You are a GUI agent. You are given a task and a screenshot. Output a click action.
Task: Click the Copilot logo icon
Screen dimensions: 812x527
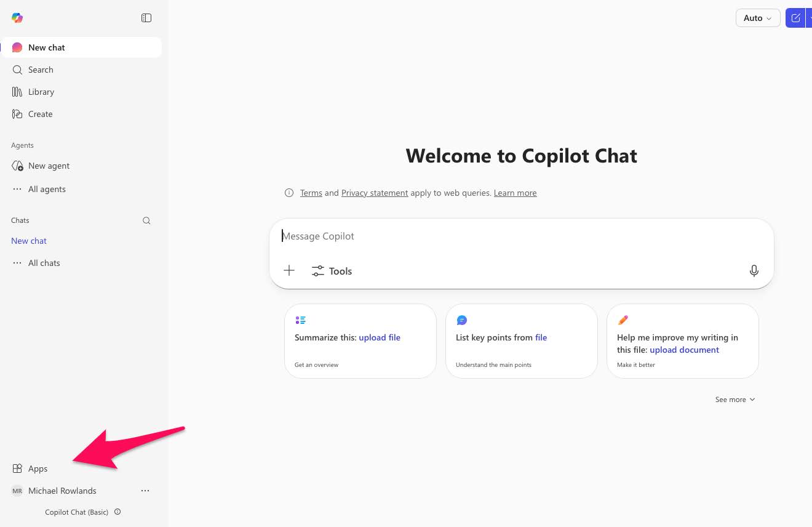tap(17, 18)
